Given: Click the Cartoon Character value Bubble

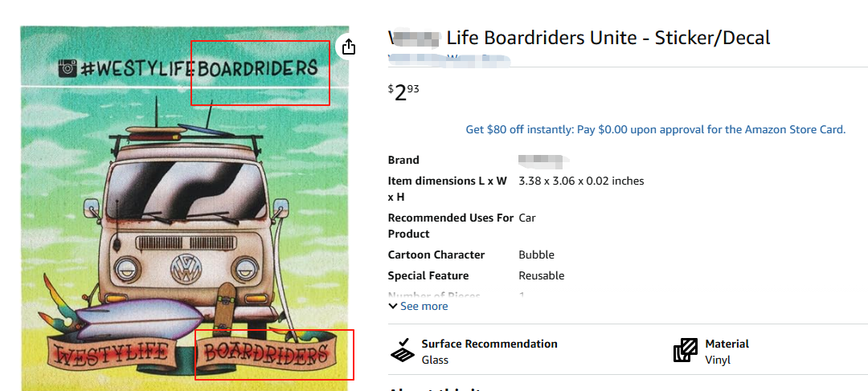Looking at the screenshot, I should pos(536,255).
